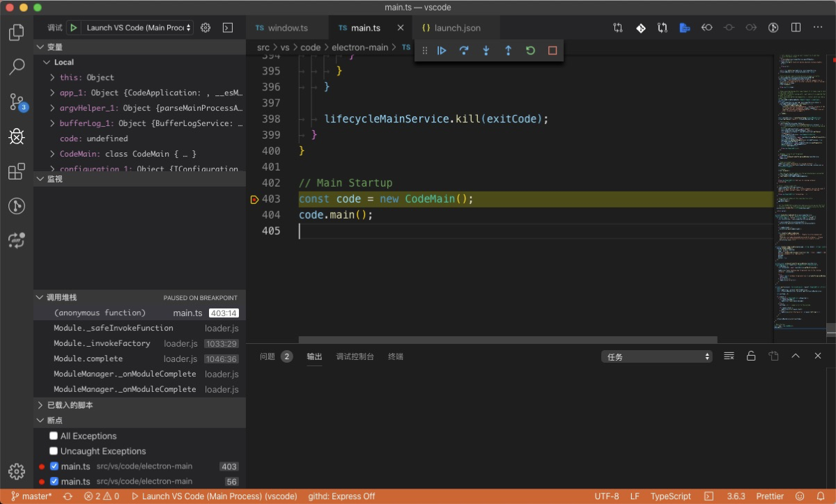Stop the debugging session
The image size is (836, 504).
tap(552, 51)
